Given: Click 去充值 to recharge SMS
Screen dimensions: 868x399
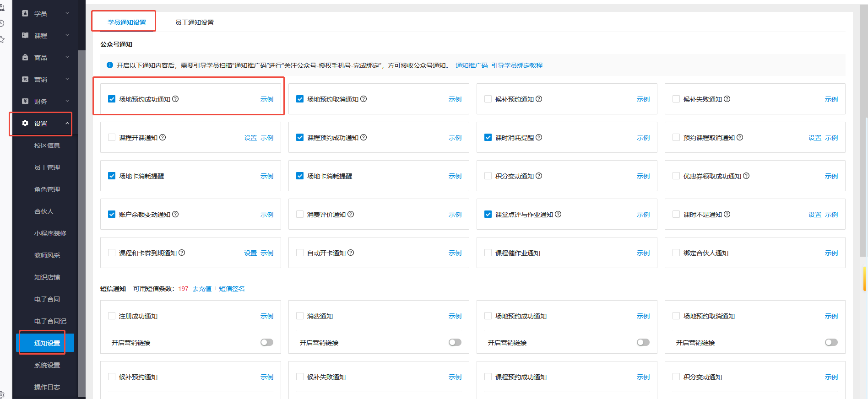Looking at the screenshot, I should [x=202, y=289].
